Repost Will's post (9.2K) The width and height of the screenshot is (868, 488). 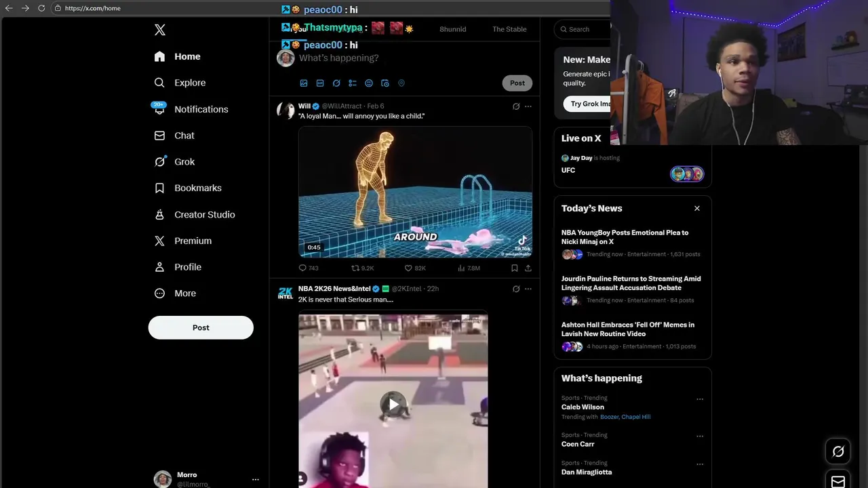(x=362, y=268)
